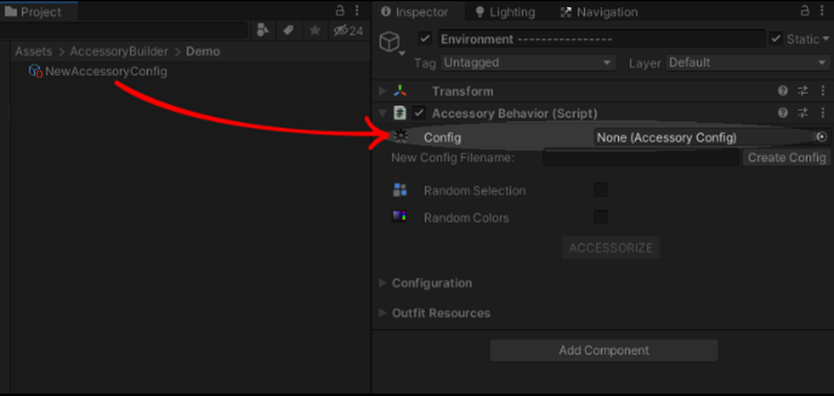
Task: Disable the Accessory Behavior script checkbox
Action: [x=420, y=113]
